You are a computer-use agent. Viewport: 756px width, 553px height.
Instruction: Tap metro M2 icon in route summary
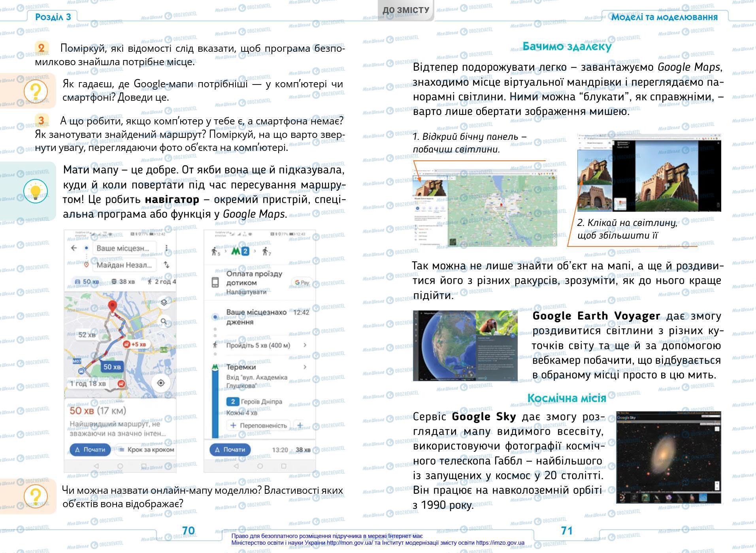[x=240, y=251]
